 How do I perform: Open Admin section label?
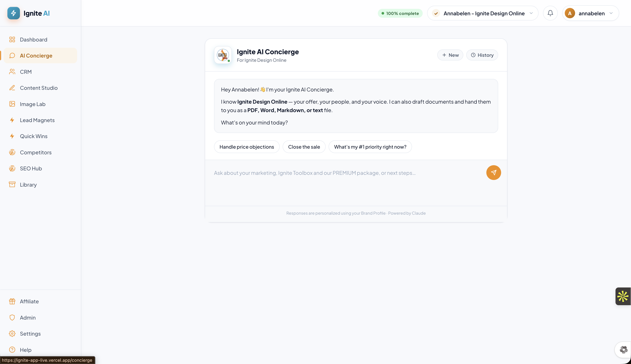(x=28, y=318)
